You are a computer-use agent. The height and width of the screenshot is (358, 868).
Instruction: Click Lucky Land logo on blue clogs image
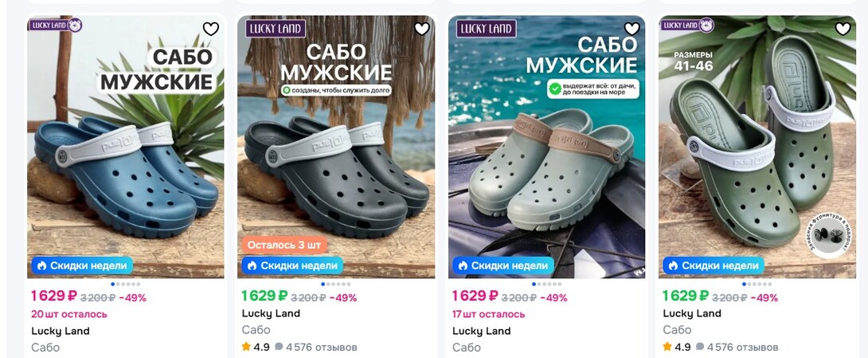[56, 25]
